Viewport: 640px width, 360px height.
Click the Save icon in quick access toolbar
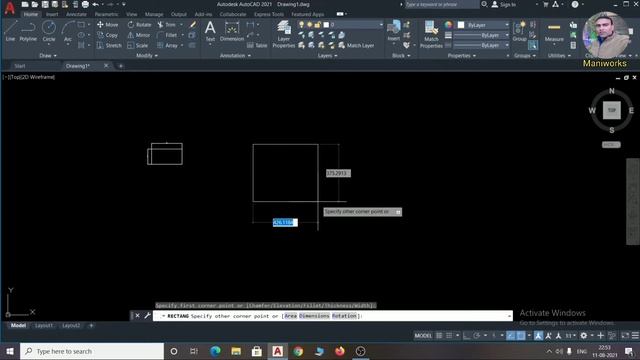pyautogui.click(x=45, y=4)
